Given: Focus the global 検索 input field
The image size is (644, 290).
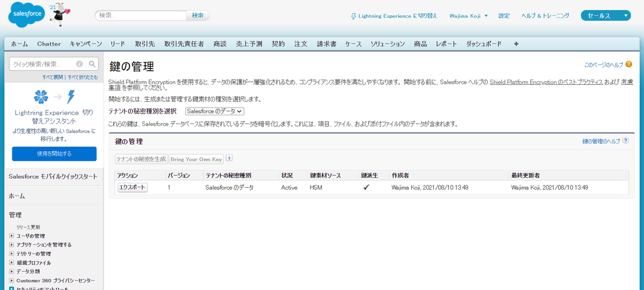Looking at the screenshot, I should [141, 16].
